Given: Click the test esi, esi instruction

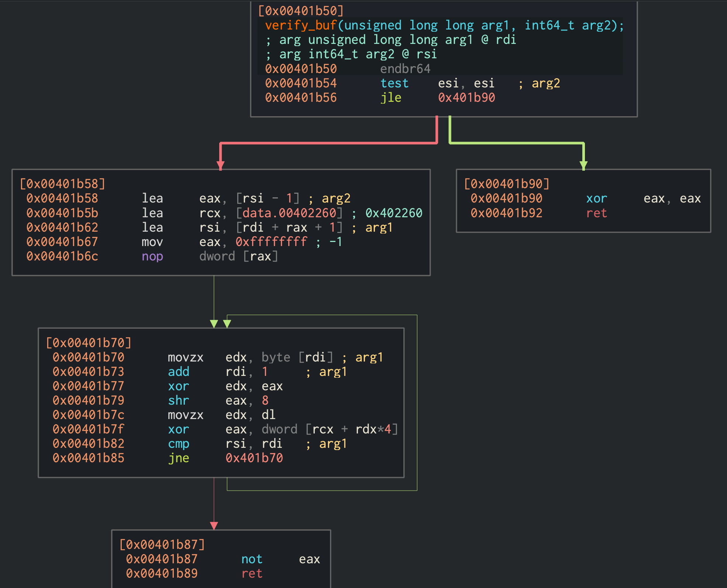Looking at the screenshot, I should point(394,83).
